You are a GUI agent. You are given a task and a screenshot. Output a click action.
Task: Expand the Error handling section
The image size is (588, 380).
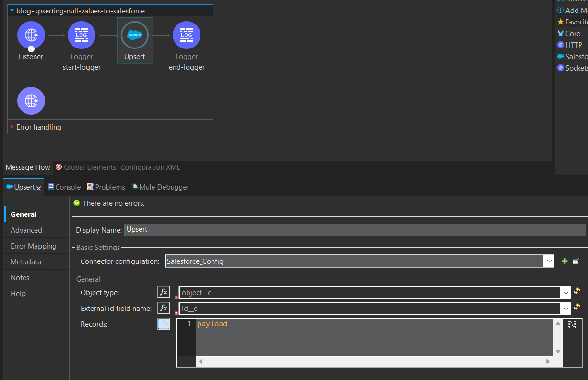[x=12, y=127]
